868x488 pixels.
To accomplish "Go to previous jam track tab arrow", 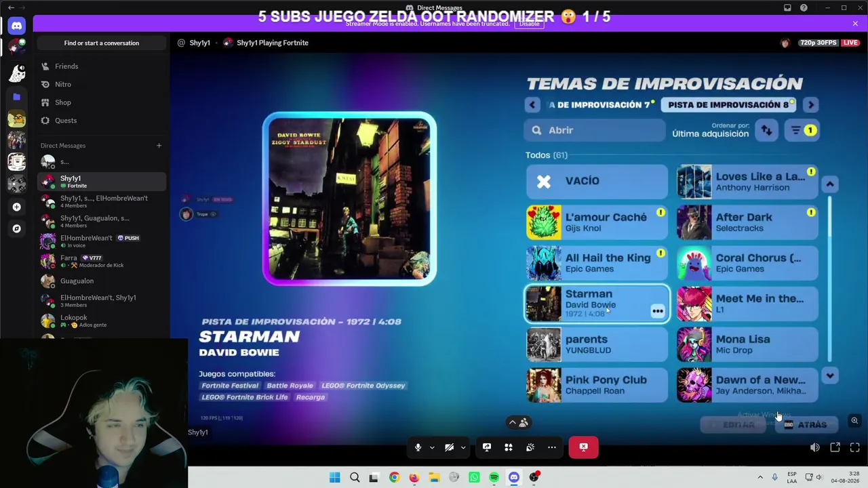I will pyautogui.click(x=532, y=105).
